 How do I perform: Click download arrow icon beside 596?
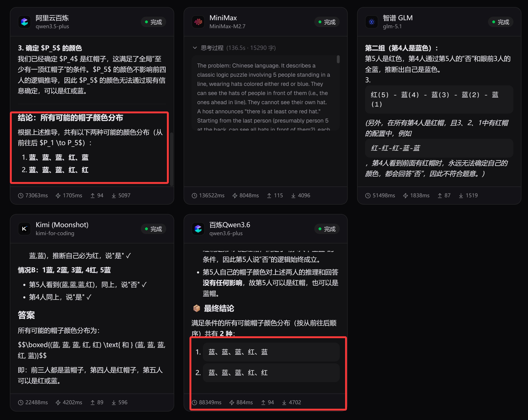click(x=114, y=402)
